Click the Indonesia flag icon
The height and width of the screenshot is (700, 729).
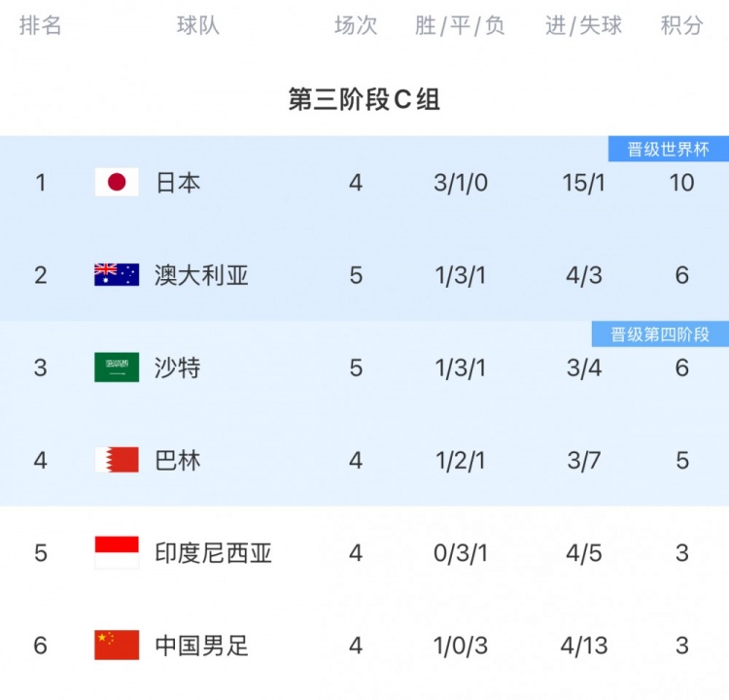click(x=117, y=552)
